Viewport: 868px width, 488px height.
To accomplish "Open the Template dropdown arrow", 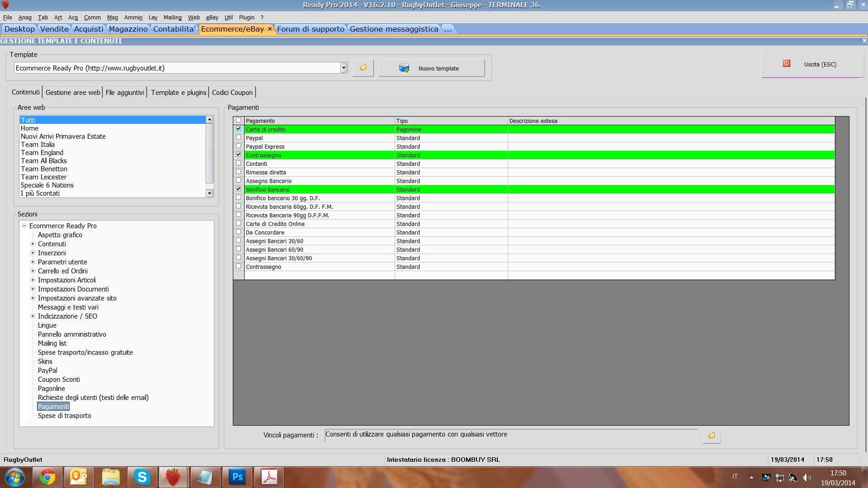I will pyautogui.click(x=344, y=68).
